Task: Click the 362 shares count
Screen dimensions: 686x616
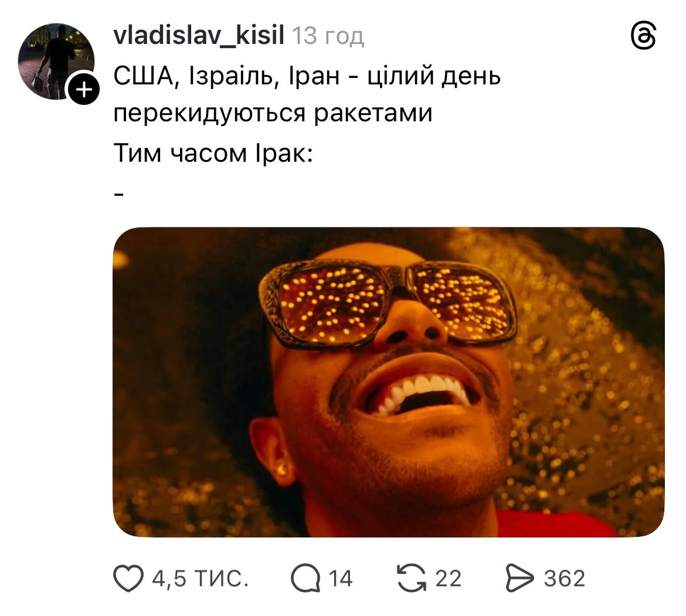Action: [x=565, y=578]
